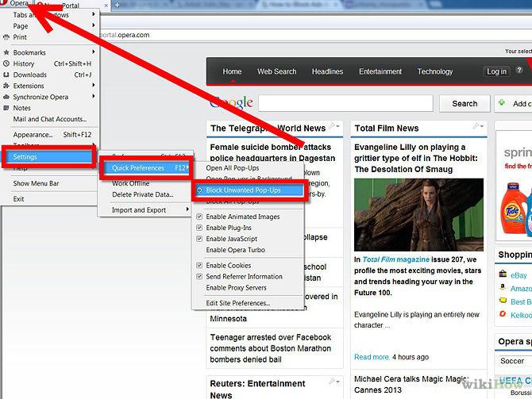Toggle Enable JavaScript checkbox
Viewport: 532px width, 399px height.
[x=199, y=239]
